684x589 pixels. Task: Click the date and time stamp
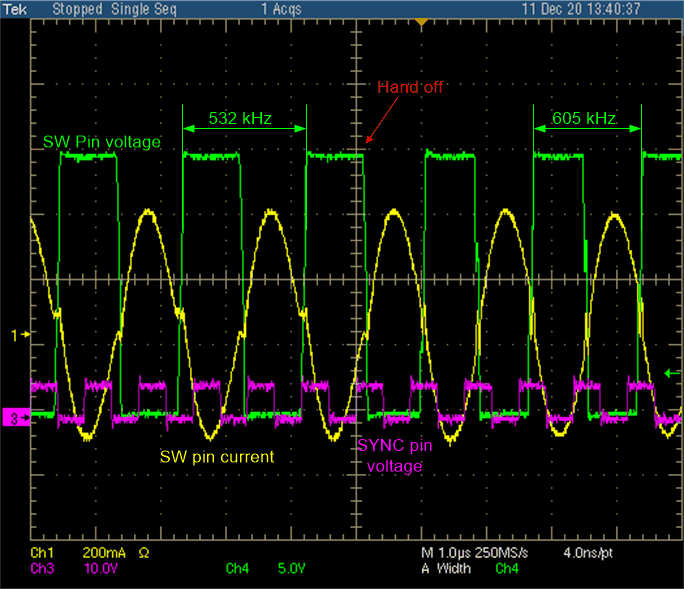pos(596,8)
